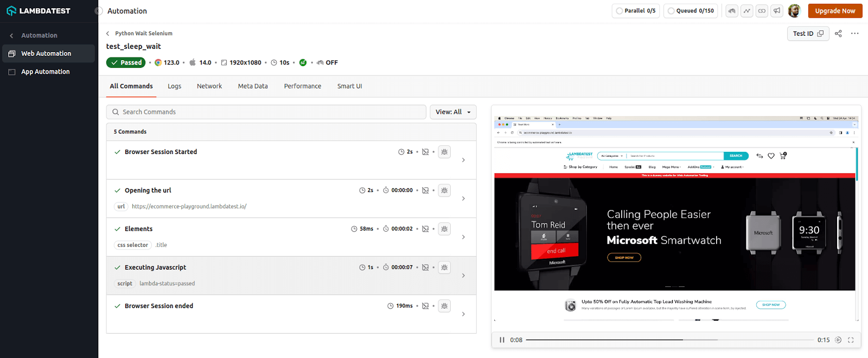Open the announcements megaphone icon
The height and width of the screenshot is (358, 868).
point(777,11)
